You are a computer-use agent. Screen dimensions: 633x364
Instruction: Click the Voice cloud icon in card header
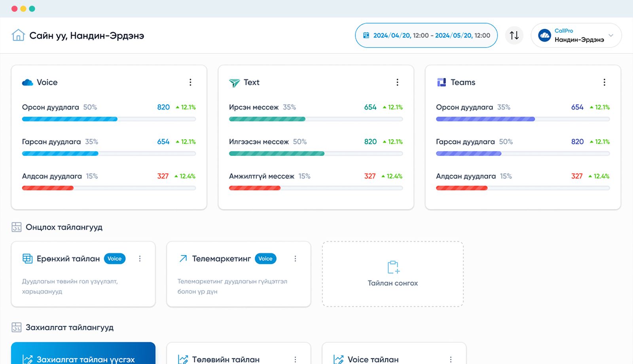click(27, 82)
